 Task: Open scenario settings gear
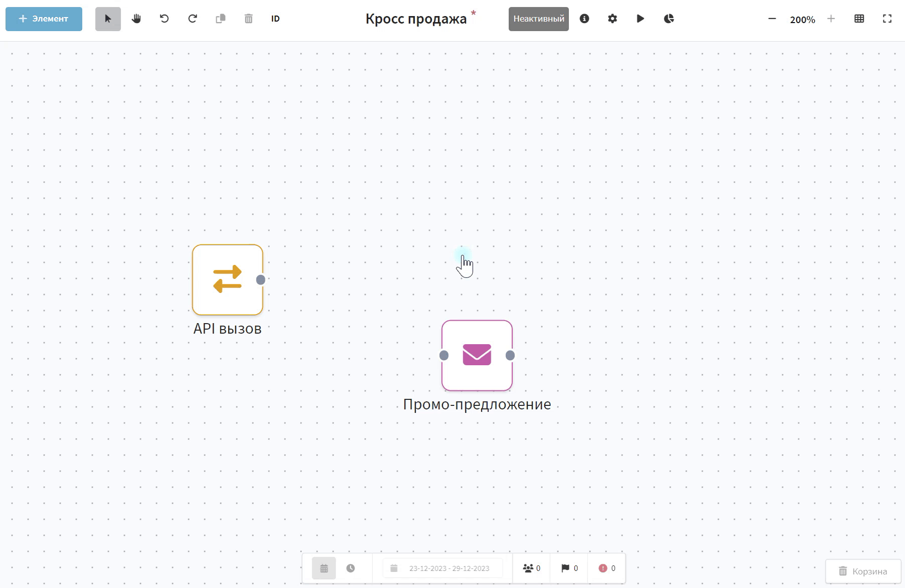[613, 19]
